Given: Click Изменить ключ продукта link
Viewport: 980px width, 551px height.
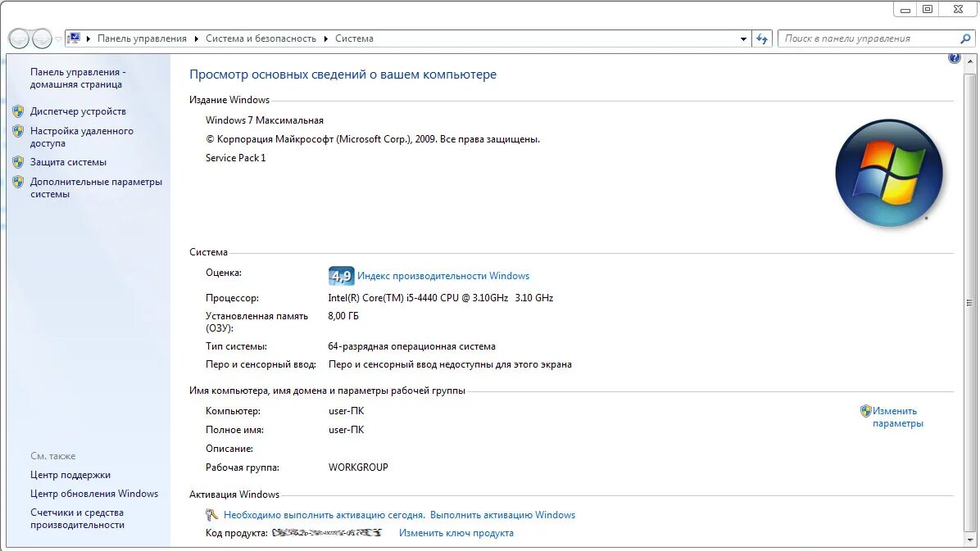Looking at the screenshot, I should [x=456, y=533].
